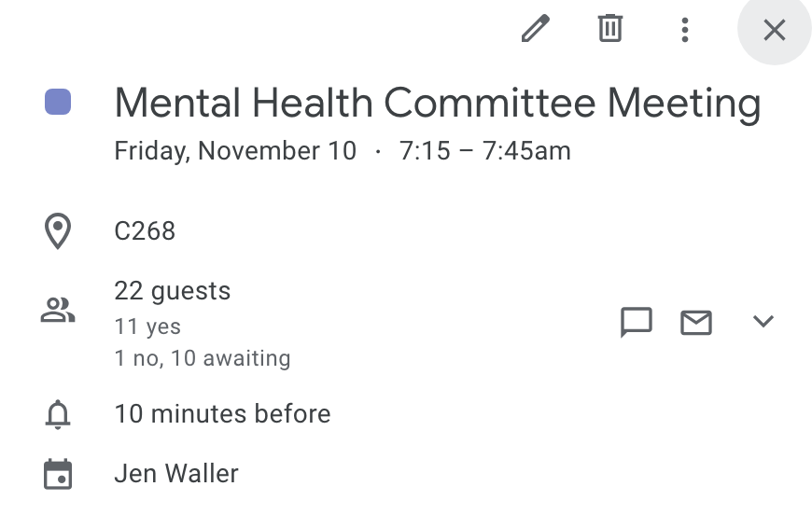Email guests using the envelope icon
Screen dimensions: 812x528
point(695,322)
